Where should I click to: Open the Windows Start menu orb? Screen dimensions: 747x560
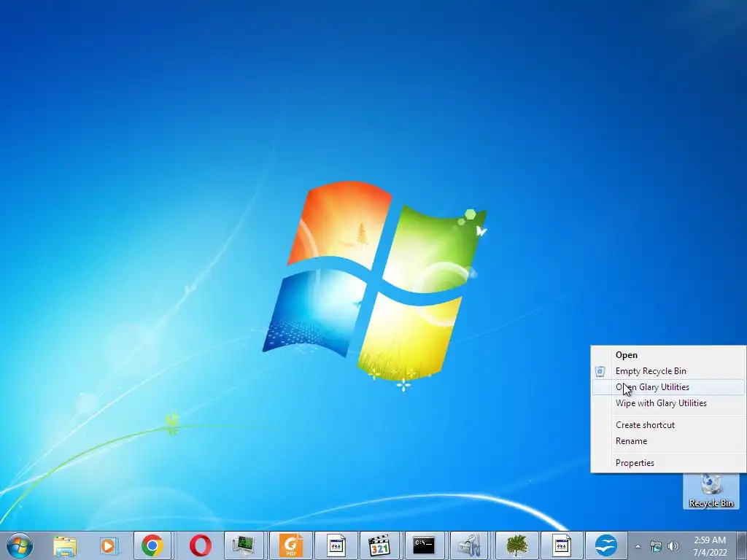[x=20, y=545]
